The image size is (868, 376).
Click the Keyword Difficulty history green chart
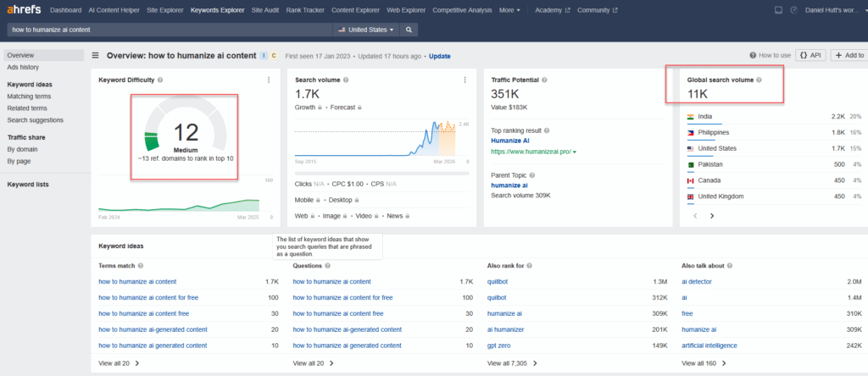click(x=179, y=205)
